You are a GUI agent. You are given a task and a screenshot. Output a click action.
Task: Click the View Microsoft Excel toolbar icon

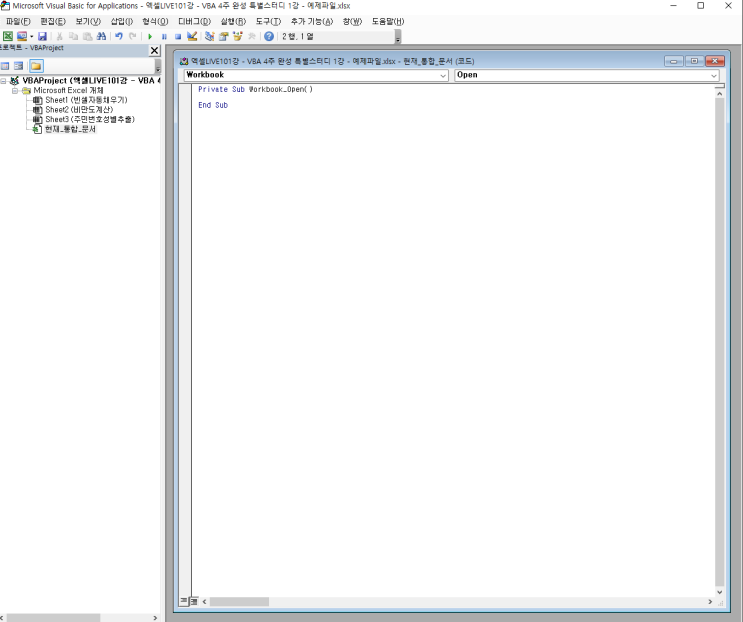click(8, 36)
